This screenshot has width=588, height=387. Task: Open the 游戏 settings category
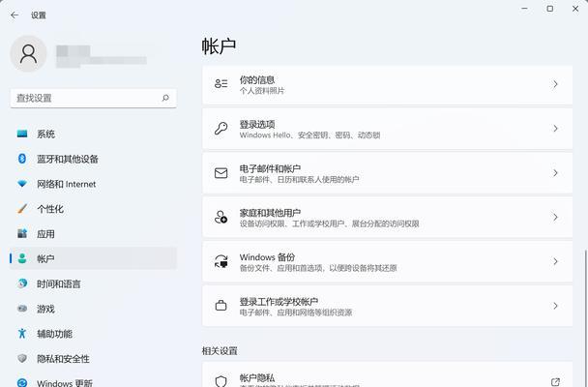93,309
